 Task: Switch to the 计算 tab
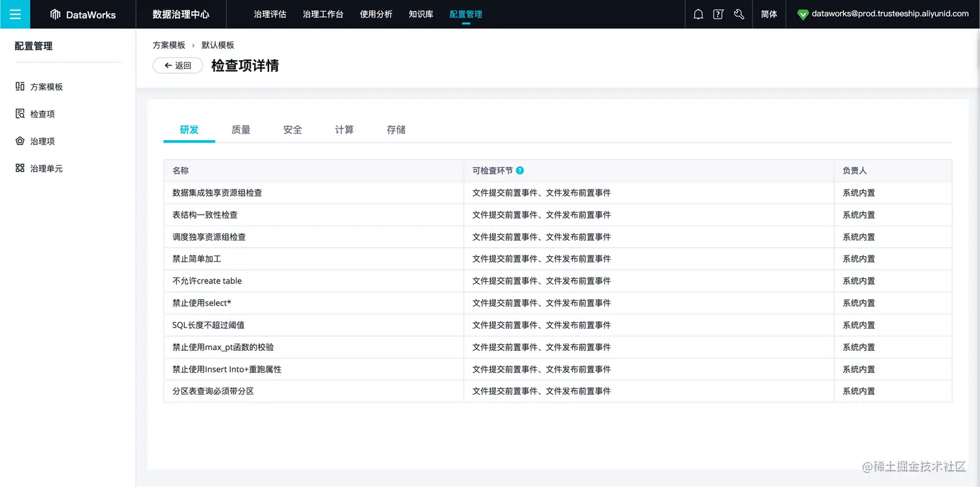point(344,130)
